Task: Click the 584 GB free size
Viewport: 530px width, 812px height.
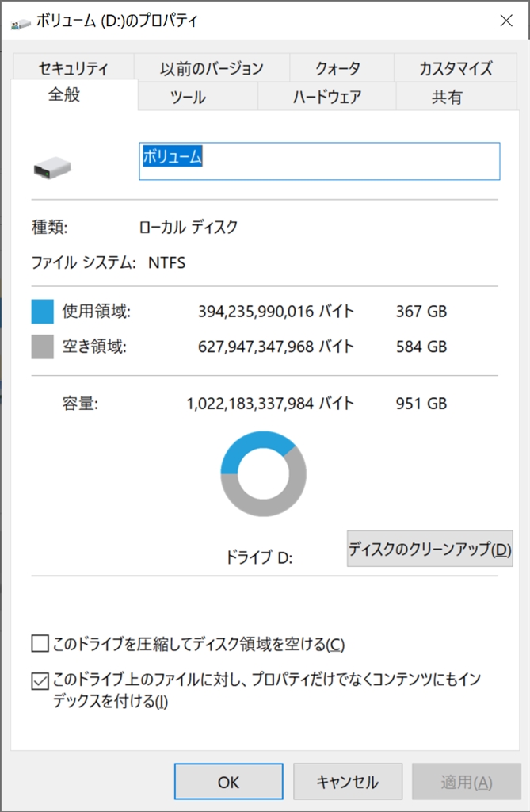Action: point(421,347)
